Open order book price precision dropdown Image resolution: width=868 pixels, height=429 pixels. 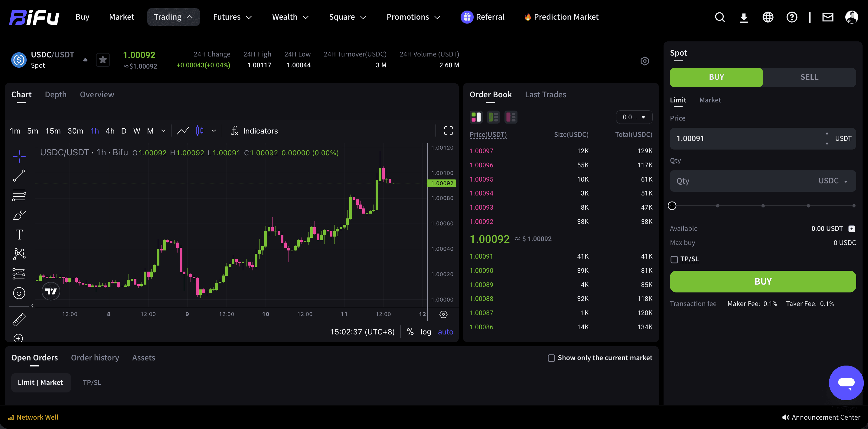tap(634, 117)
